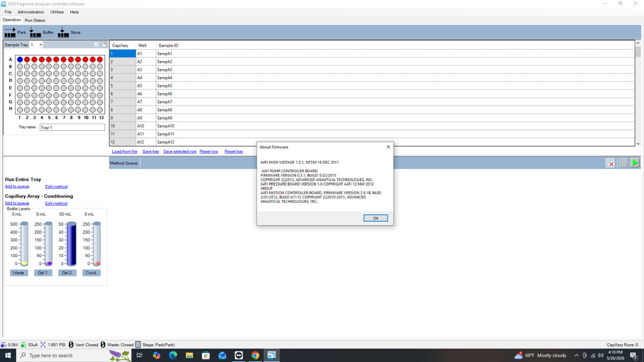Open Sample Tray number dropdown
This screenshot has width=644, height=362.
[40, 45]
